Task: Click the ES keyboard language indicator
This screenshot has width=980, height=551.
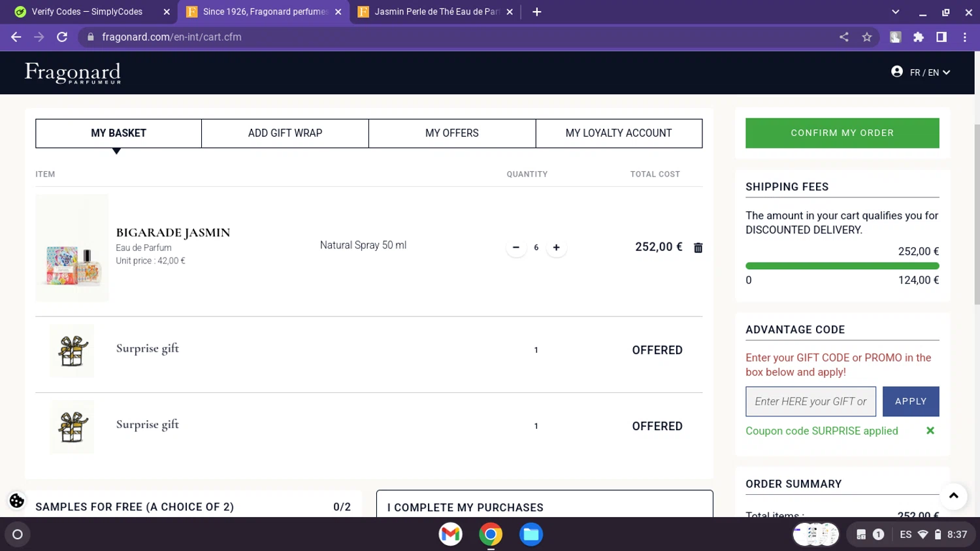Action: pyautogui.click(x=906, y=535)
